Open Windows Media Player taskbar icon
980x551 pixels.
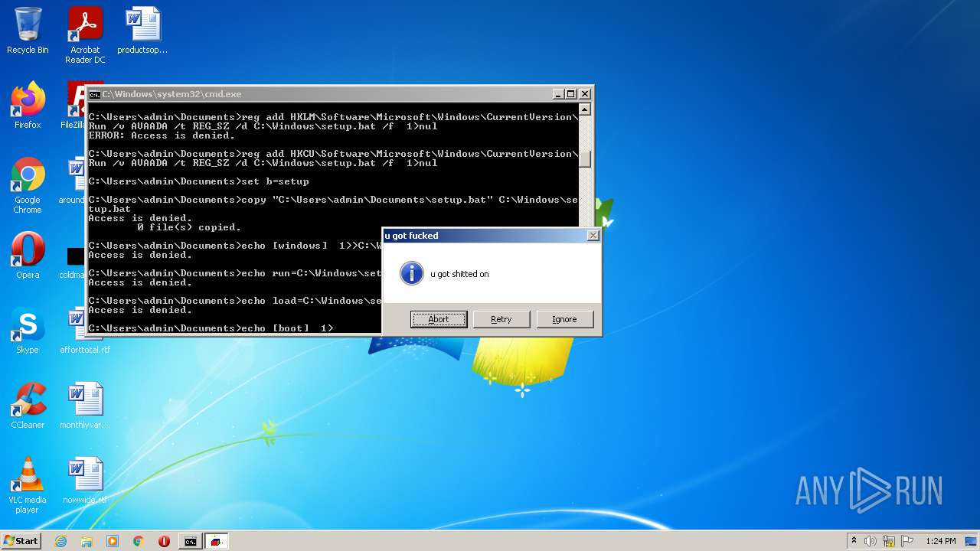tap(113, 541)
